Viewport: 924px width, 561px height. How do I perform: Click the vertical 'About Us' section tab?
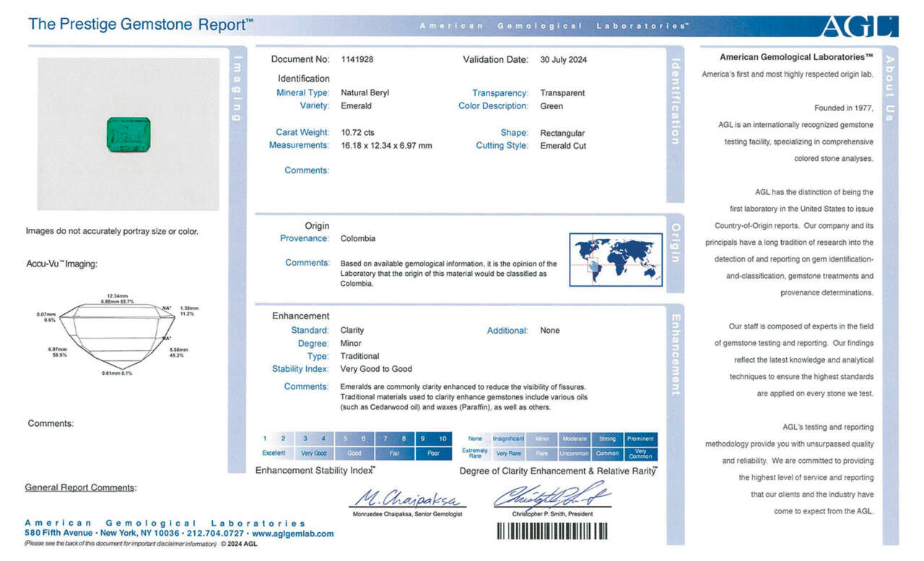[890, 88]
